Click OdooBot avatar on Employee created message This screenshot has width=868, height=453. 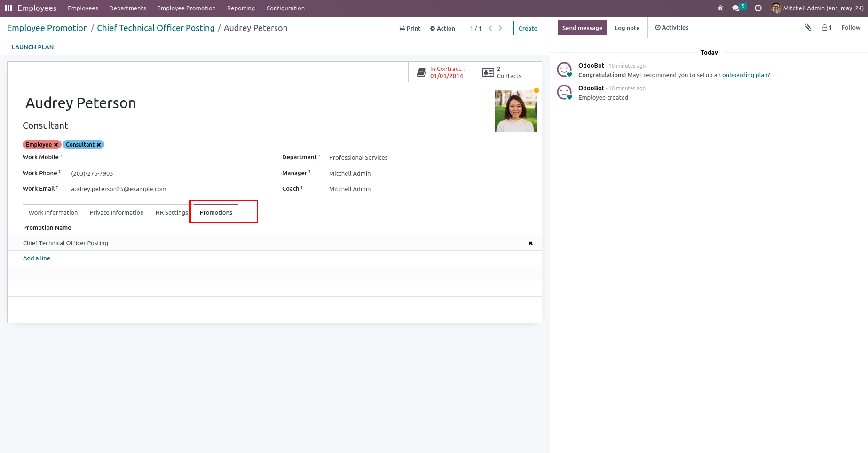point(564,92)
